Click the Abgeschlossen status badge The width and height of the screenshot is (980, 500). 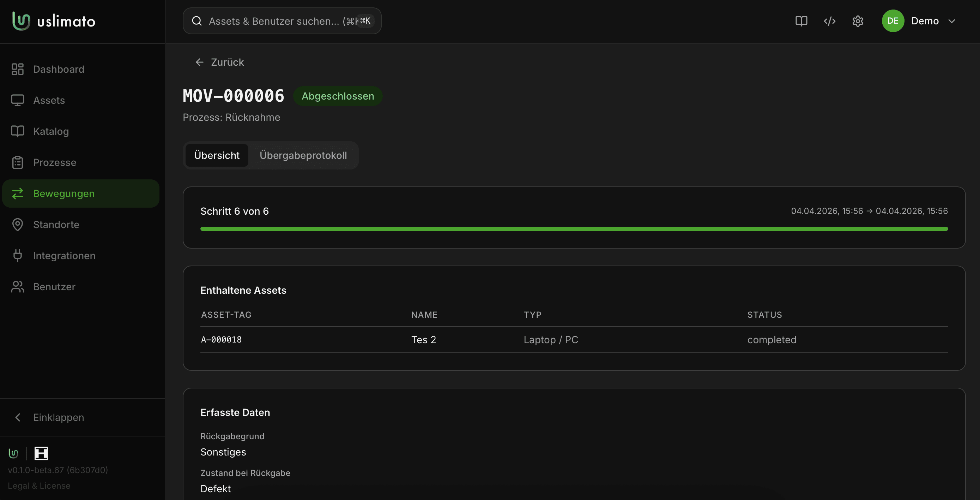click(338, 96)
